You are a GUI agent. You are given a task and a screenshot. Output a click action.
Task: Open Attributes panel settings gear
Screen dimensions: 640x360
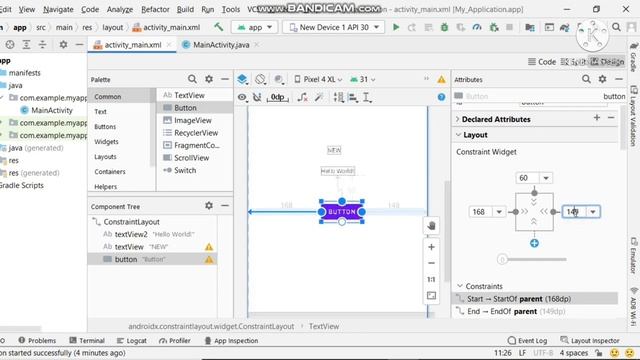pyautogui.click(x=602, y=79)
